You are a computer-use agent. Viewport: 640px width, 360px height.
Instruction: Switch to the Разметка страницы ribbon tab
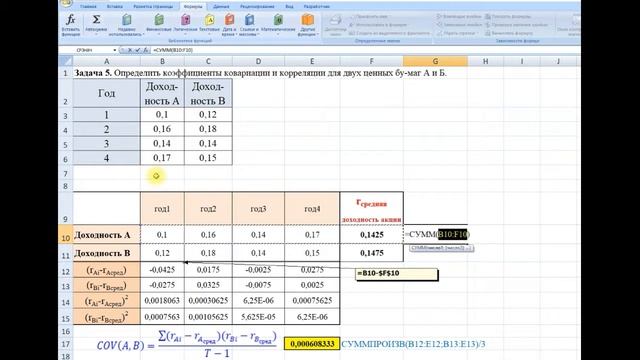(153, 7)
